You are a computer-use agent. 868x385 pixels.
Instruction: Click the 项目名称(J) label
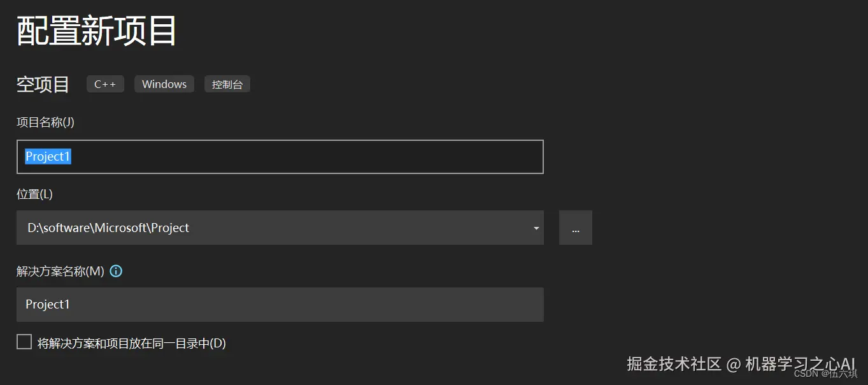coord(45,122)
